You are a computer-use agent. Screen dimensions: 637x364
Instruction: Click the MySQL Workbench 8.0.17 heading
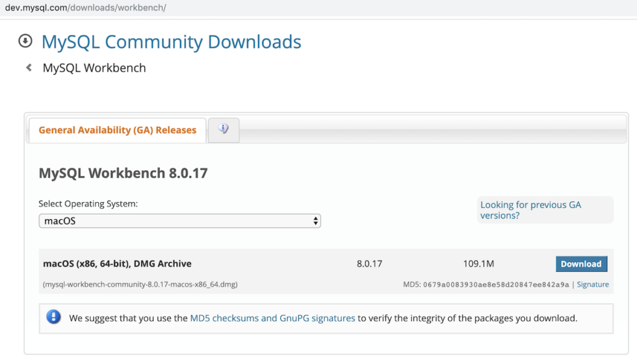(123, 174)
